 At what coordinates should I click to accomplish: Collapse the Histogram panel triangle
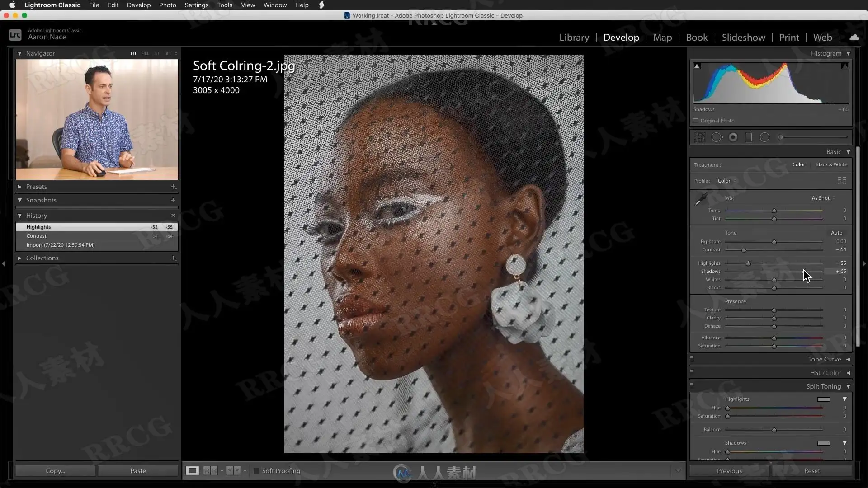point(848,53)
